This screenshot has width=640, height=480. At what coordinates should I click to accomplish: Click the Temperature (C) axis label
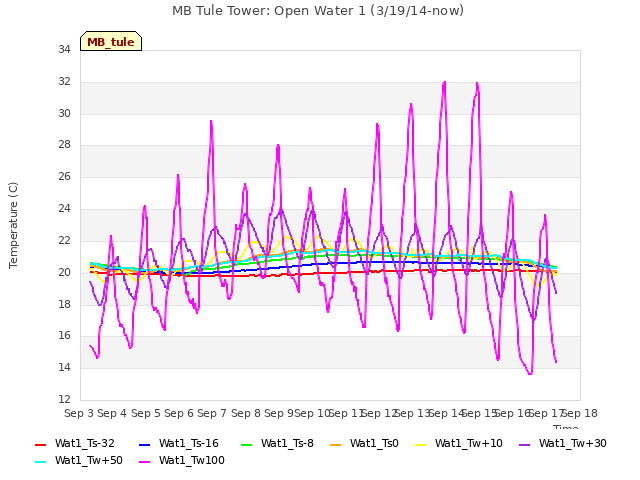[13, 225]
